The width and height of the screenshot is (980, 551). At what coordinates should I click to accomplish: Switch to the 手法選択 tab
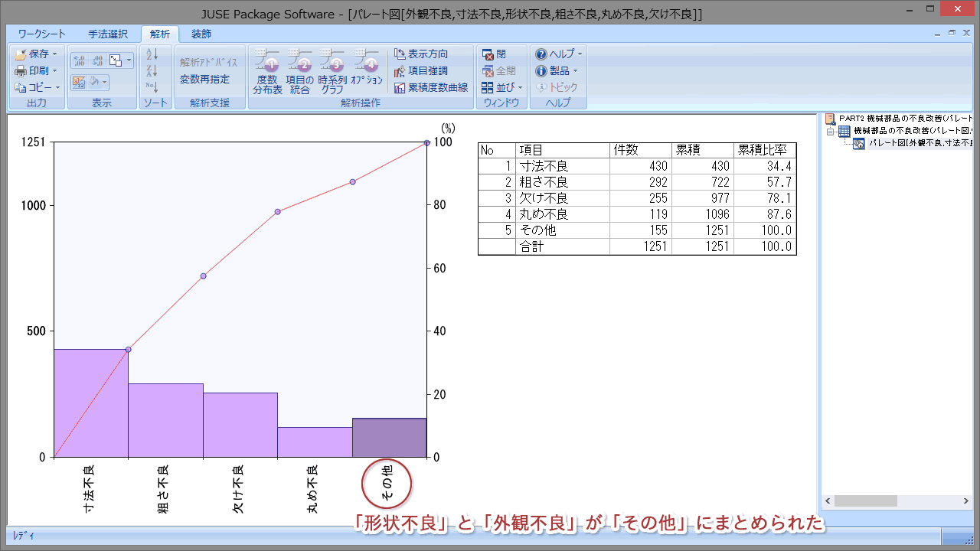(108, 34)
